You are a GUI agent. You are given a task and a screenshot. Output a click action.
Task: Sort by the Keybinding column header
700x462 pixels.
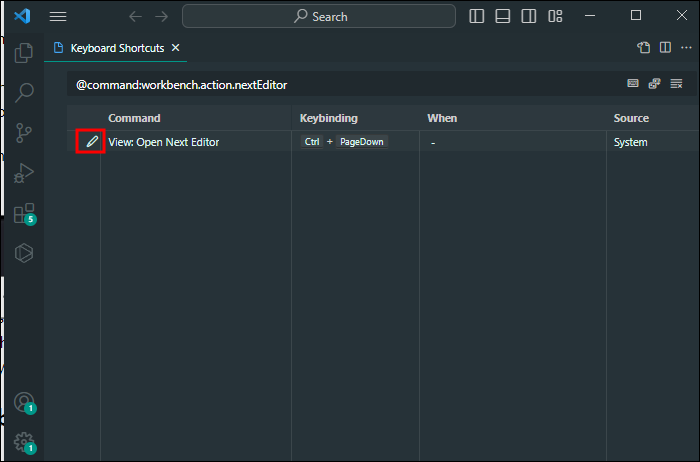click(328, 118)
